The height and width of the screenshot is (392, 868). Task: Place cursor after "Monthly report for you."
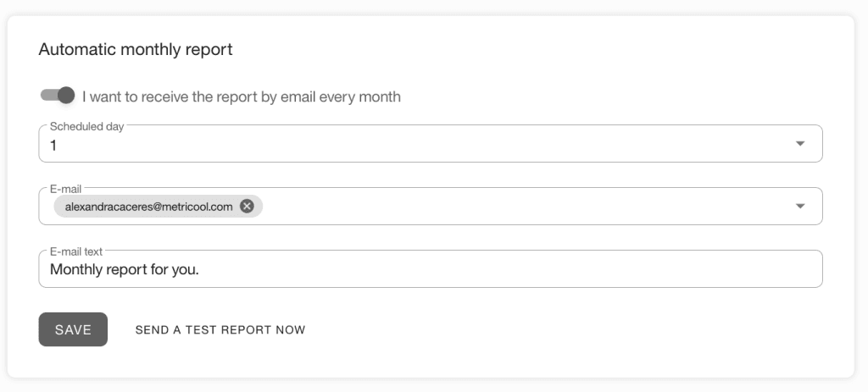200,270
